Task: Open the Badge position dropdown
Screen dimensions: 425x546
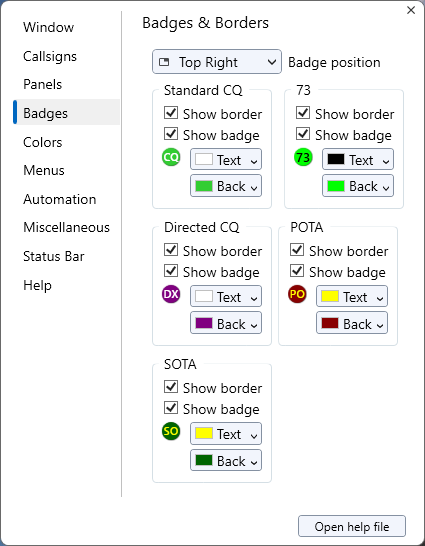Action: (x=217, y=62)
